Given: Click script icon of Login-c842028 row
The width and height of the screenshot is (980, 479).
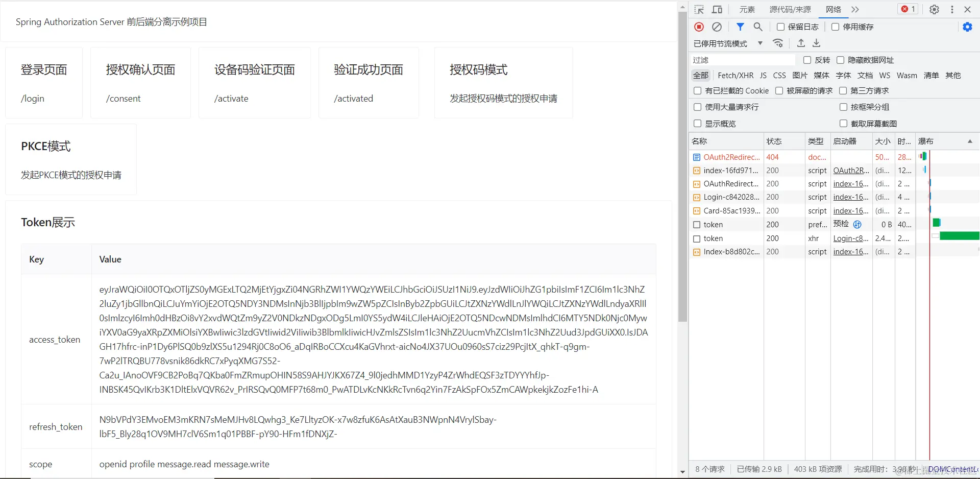Looking at the screenshot, I should click(x=697, y=197).
